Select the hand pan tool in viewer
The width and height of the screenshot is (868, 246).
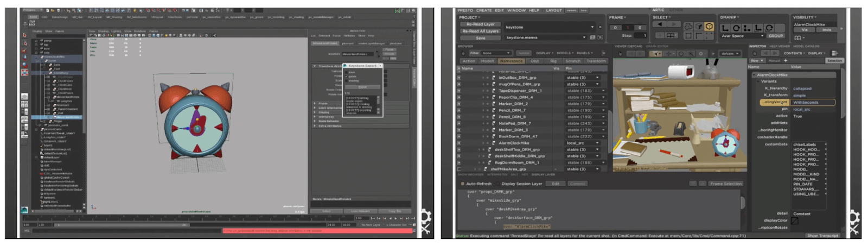[x=620, y=54]
